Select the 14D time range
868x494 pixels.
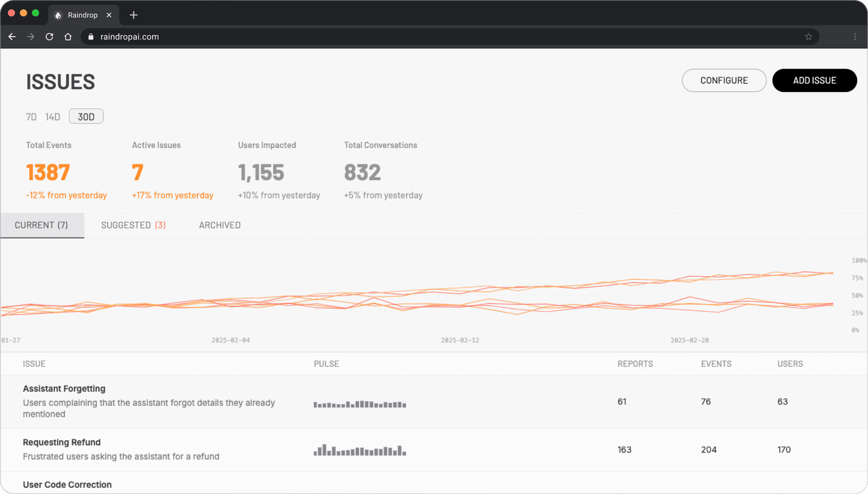tap(52, 117)
